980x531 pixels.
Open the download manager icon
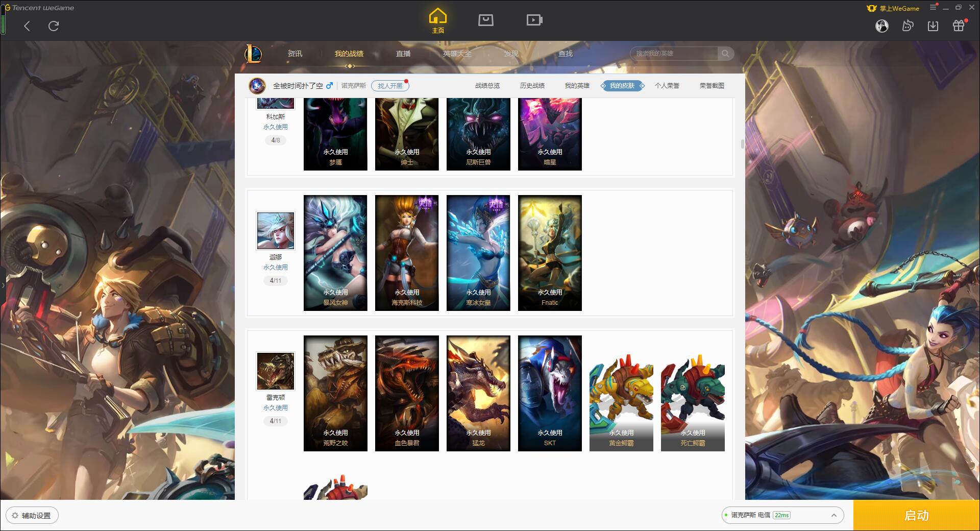(933, 26)
